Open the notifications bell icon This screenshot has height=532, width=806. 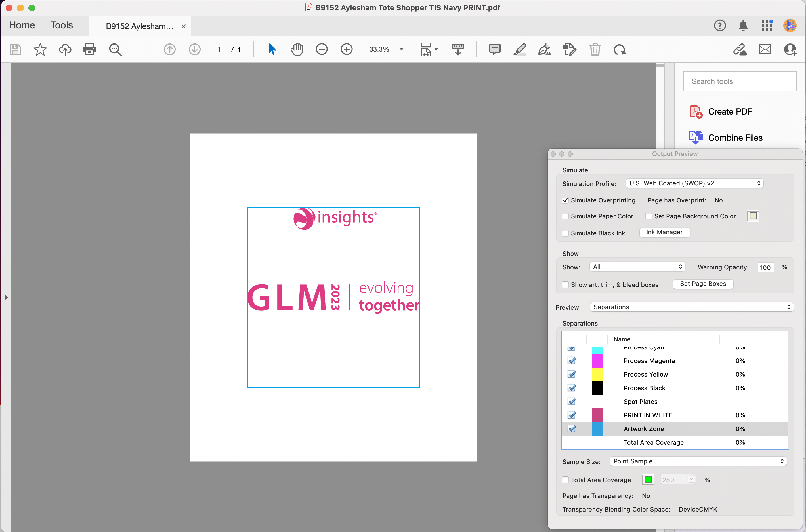[x=743, y=26]
